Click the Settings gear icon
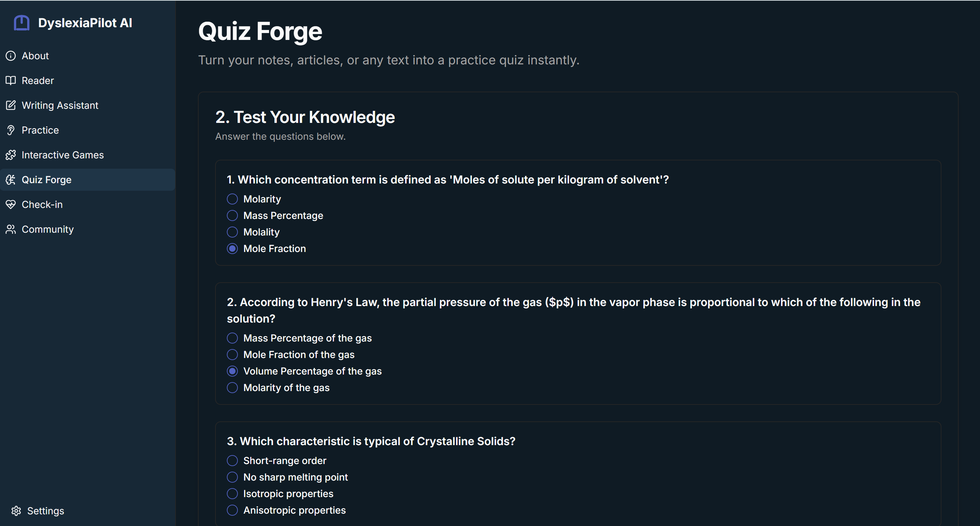This screenshot has width=980, height=526. point(16,511)
